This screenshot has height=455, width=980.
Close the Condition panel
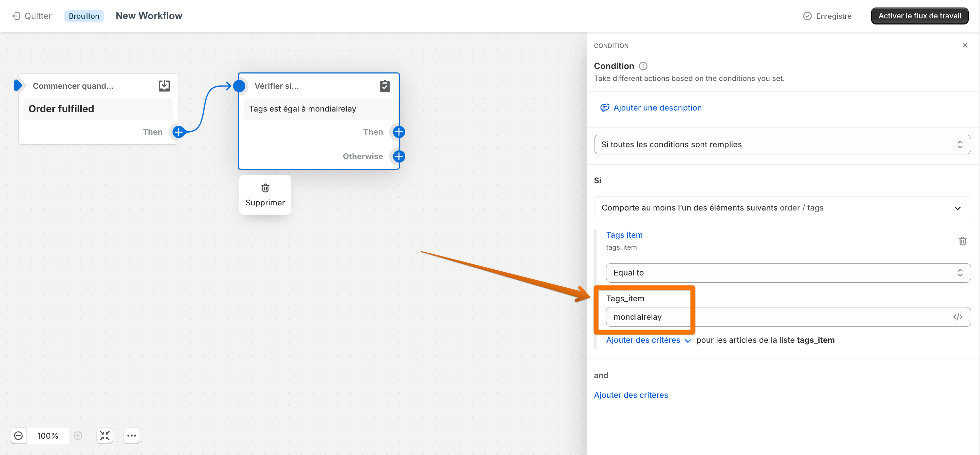tap(964, 45)
